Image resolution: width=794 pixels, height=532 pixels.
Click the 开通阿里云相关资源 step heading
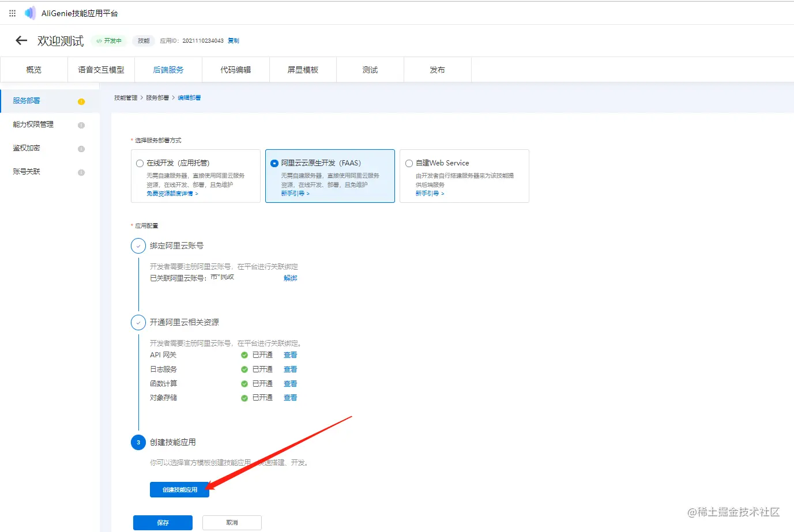pyautogui.click(x=185, y=323)
